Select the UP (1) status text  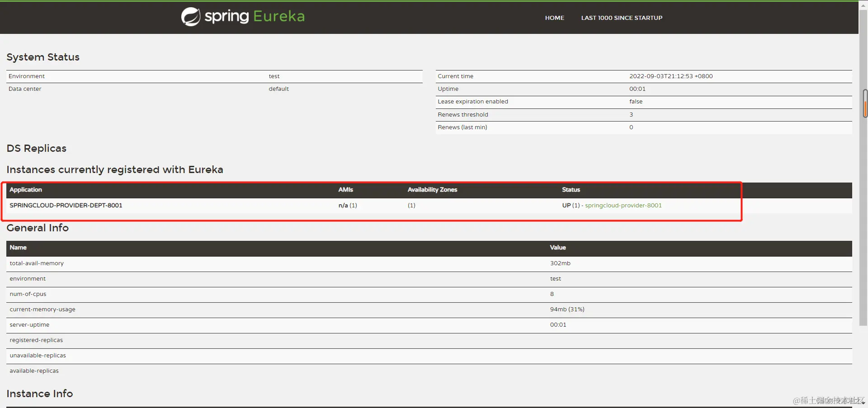[571, 206]
